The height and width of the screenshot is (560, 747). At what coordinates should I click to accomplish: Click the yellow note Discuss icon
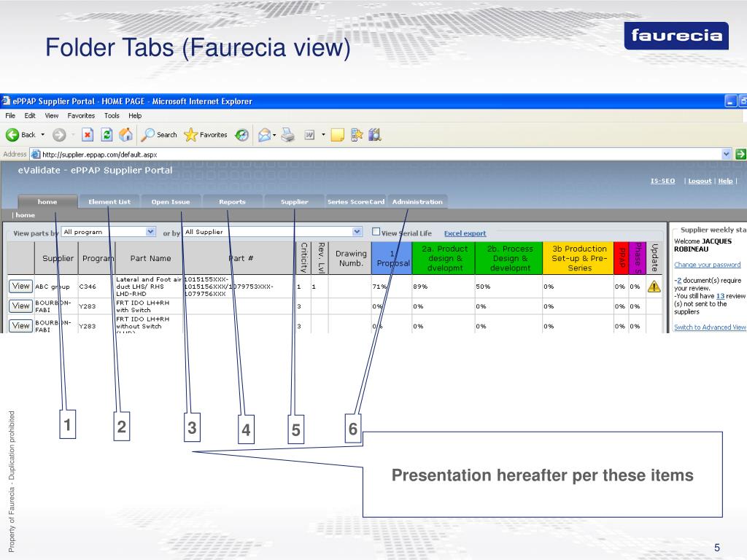[337, 135]
